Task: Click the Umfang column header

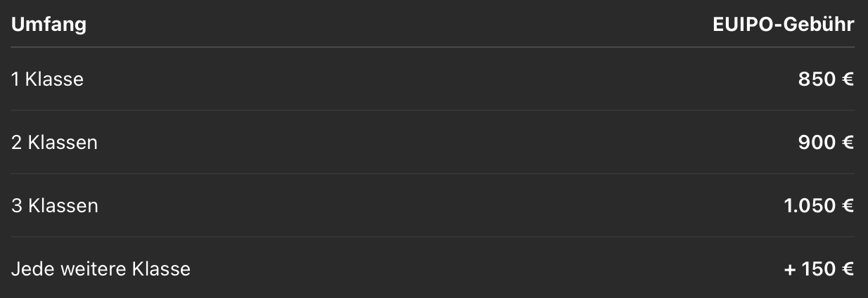Action: tap(49, 26)
